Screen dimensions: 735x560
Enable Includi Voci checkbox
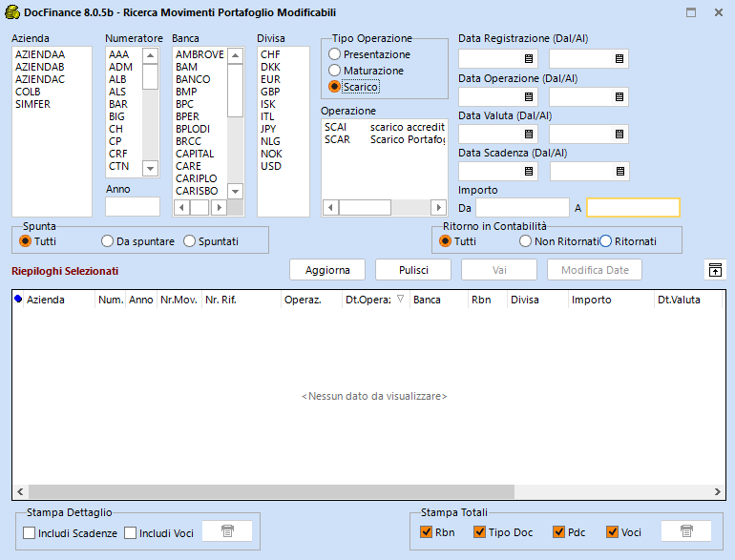point(131,533)
